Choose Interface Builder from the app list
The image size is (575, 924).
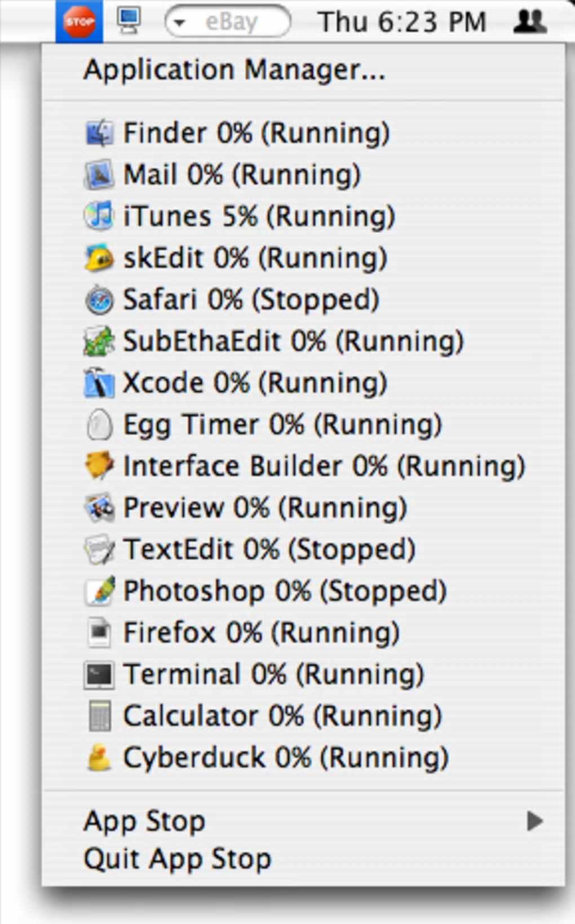pyautogui.click(x=324, y=466)
